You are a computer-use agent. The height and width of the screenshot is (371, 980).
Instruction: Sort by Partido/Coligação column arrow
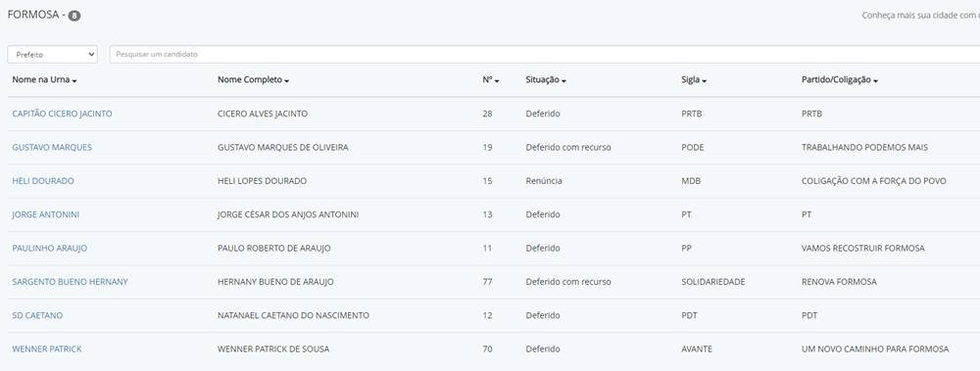pyautogui.click(x=875, y=81)
